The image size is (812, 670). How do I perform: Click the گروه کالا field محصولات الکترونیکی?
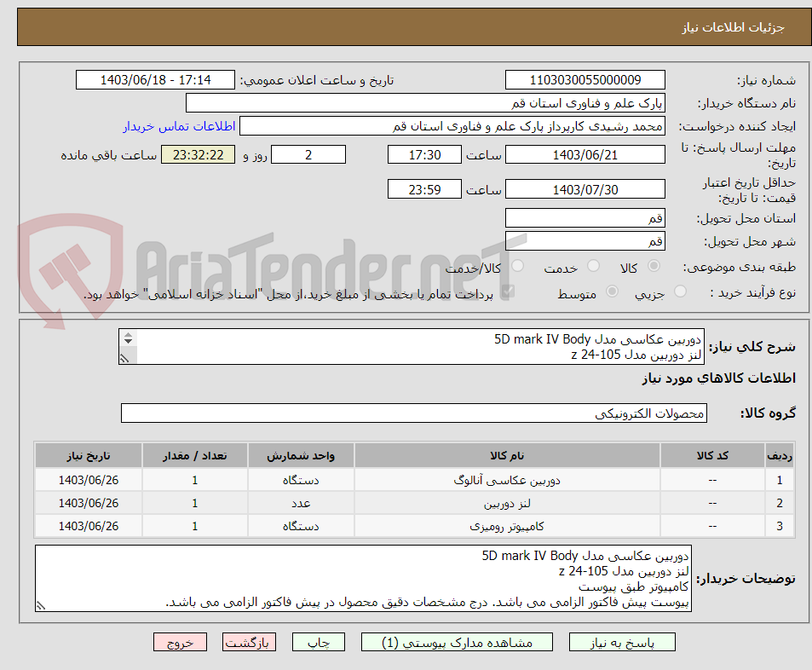pyautogui.click(x=414, y=413)
